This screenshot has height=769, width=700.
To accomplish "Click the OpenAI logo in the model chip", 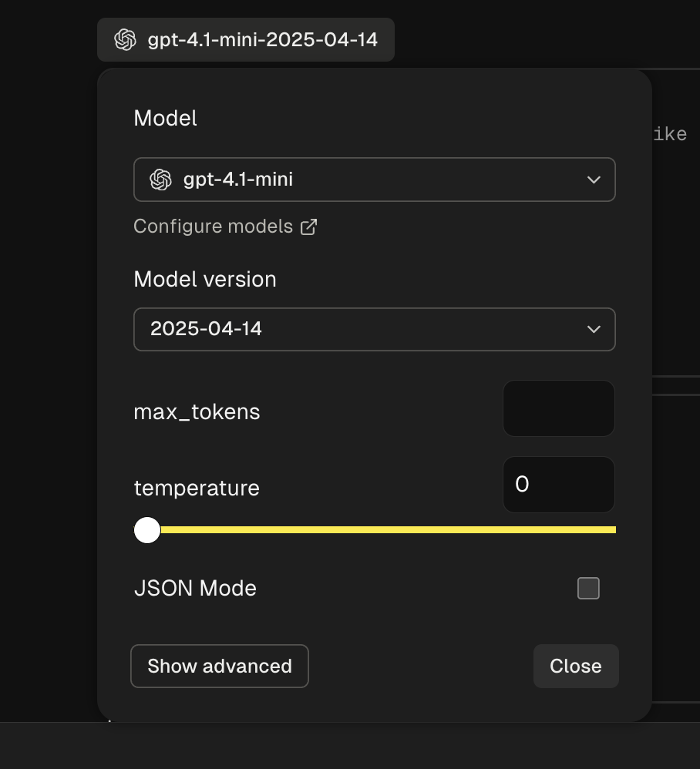I will click(x=125, y=40).
